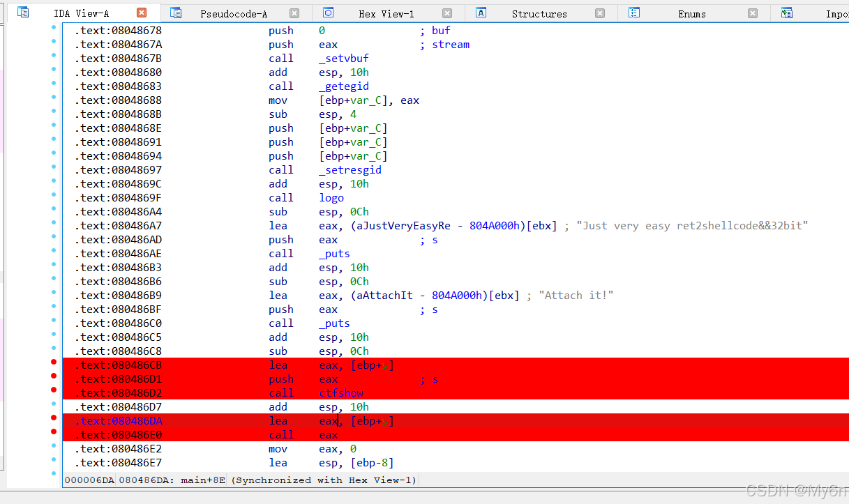849x504 pixels.
Task: Click status bar offset 000006DA
Action: coord(89,480)
